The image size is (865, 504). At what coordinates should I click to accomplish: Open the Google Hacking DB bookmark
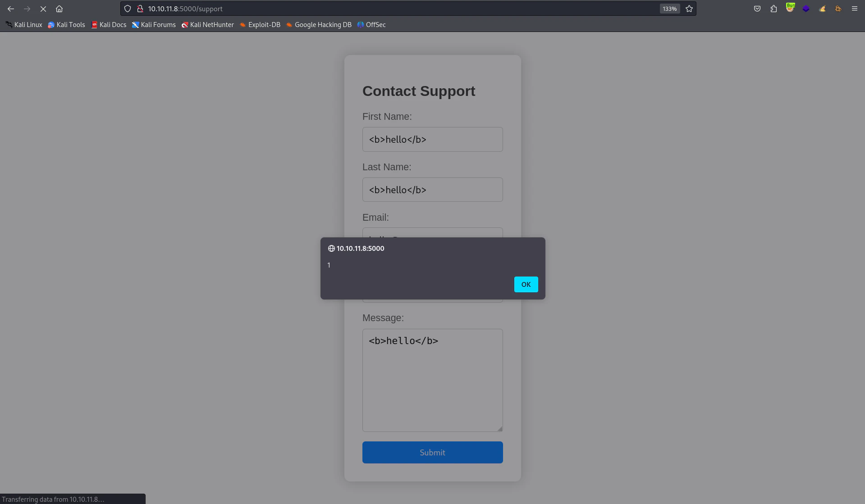point(319,25)
